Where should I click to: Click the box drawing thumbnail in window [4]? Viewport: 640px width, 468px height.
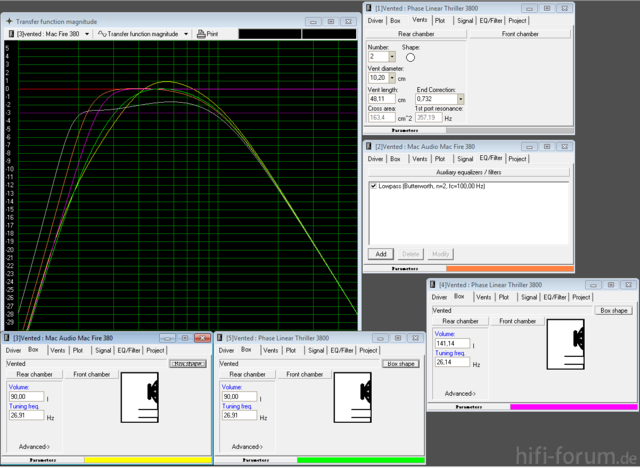[x=566, y=344]
